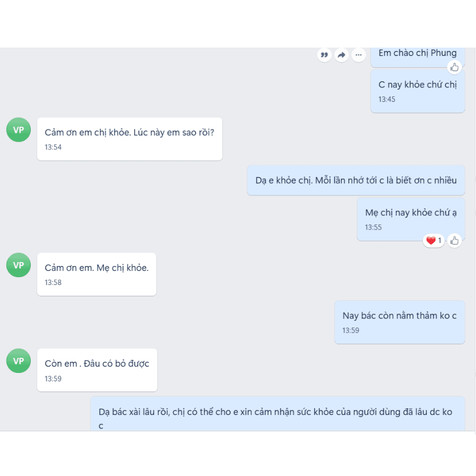Select the 'Nay bác còn nằm thảm' message
This screenshot has height=476, width=476.
400,322
